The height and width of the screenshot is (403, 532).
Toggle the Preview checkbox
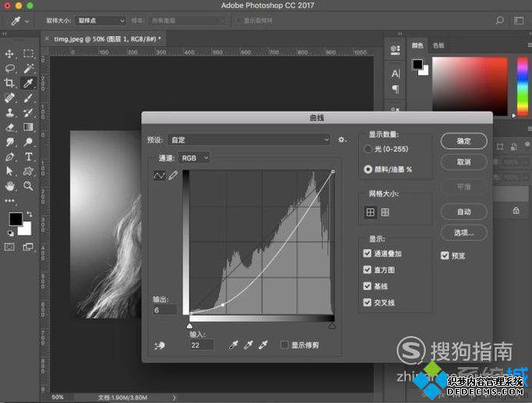pos(445,255)
